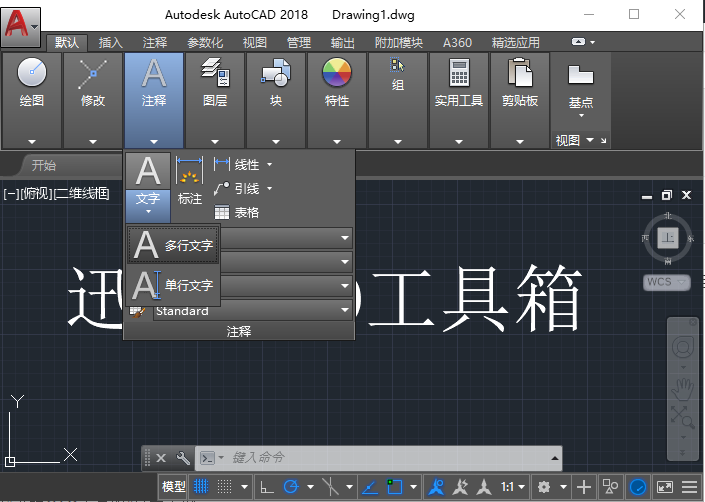Open status bar customization menu icon
This screenshot has height=502, width=705.
pos(689,487)
